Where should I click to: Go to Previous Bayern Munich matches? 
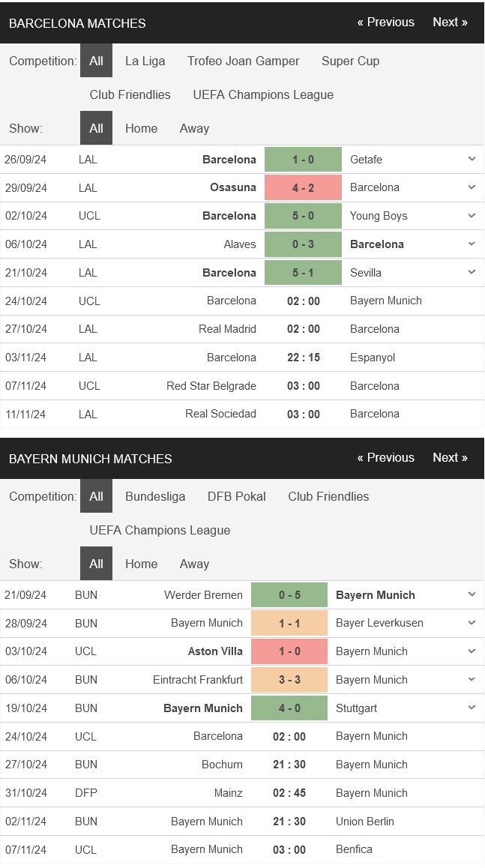tap(386, 458)
